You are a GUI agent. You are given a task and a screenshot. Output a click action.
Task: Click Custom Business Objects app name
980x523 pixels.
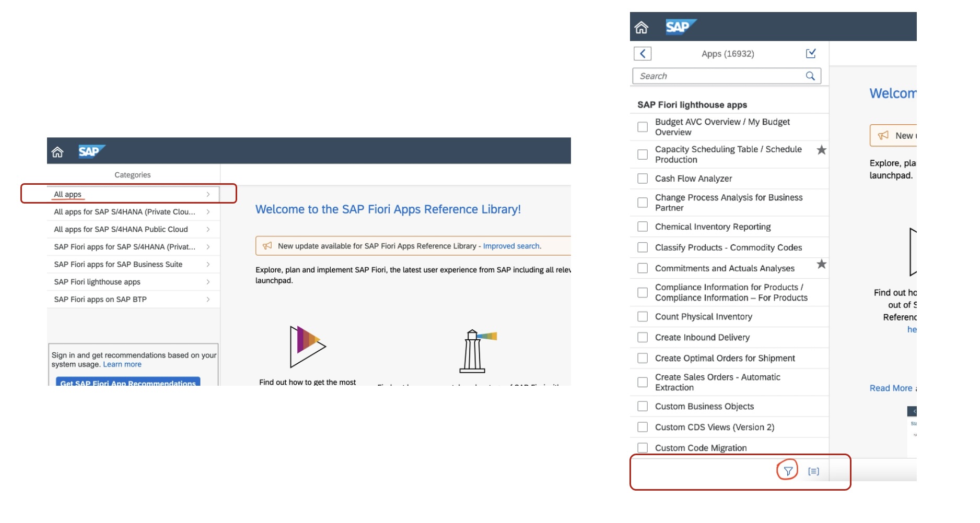[x=704, y=406]
